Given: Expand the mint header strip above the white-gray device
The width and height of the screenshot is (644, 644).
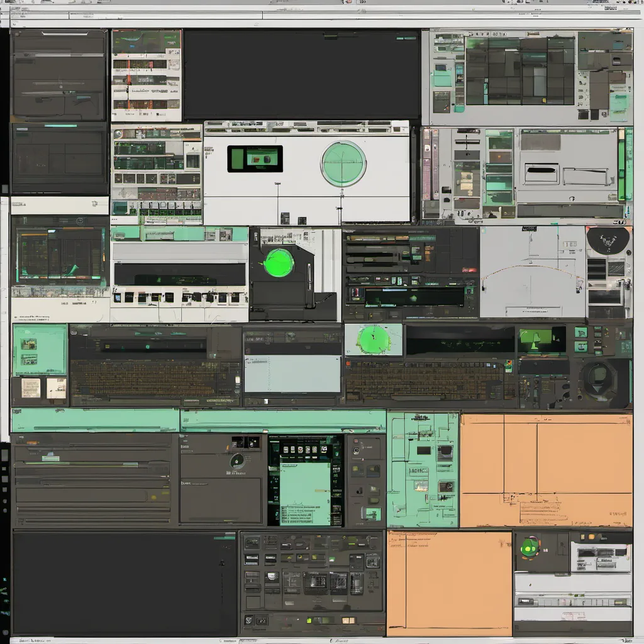Looking at the screenshot, I should click(179, 234).
